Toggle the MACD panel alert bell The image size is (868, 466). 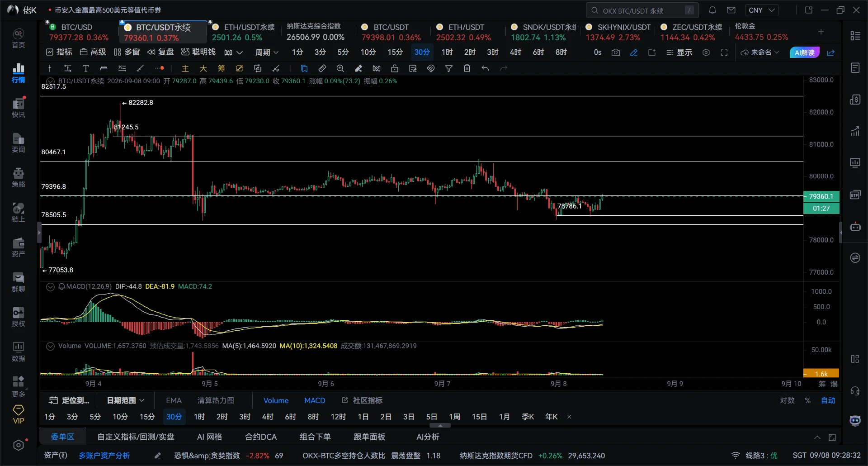[x=62, y=286]
